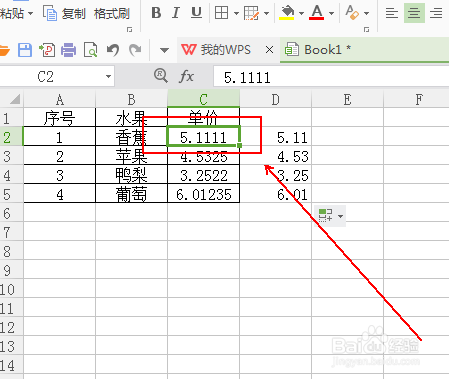Viewport: 449px width, 379px height.
Task: Toggle center alignment
Action: click(x=414, y=13)
